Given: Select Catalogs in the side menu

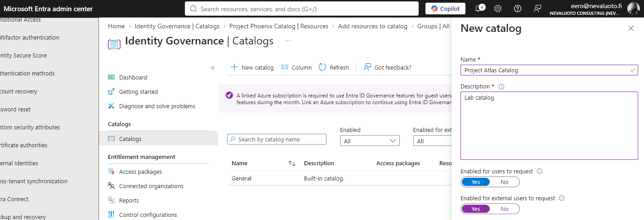Looking at the screenshot, I should [158, 139].
